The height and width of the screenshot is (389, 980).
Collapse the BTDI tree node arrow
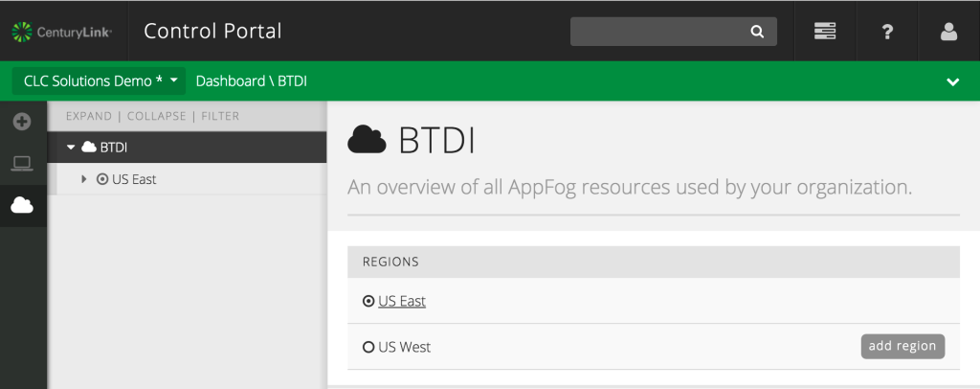point(71,148)
